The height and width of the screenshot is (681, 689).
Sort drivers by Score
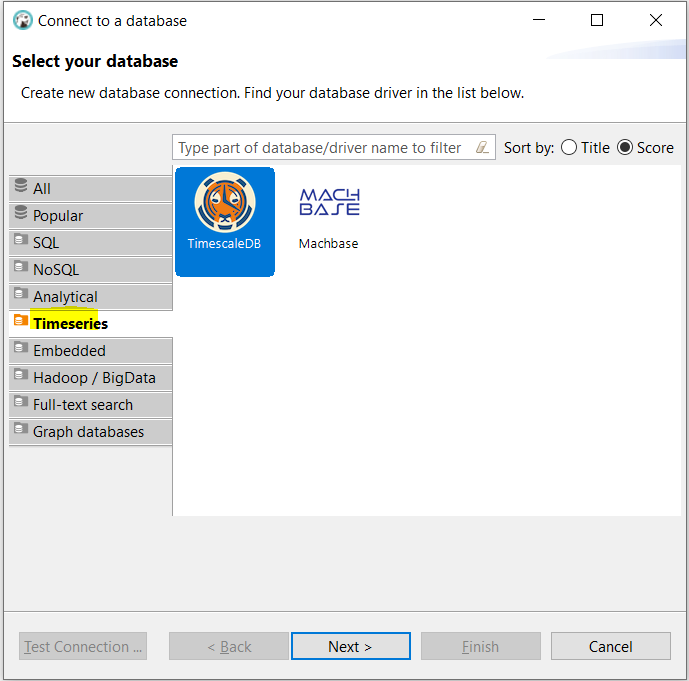pos(645,148)
